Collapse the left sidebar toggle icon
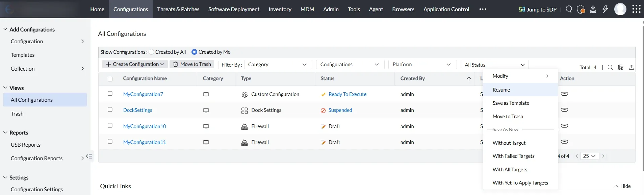Image resolution: width=644 pixels, height=195 pixels. [x=89, y=156]
